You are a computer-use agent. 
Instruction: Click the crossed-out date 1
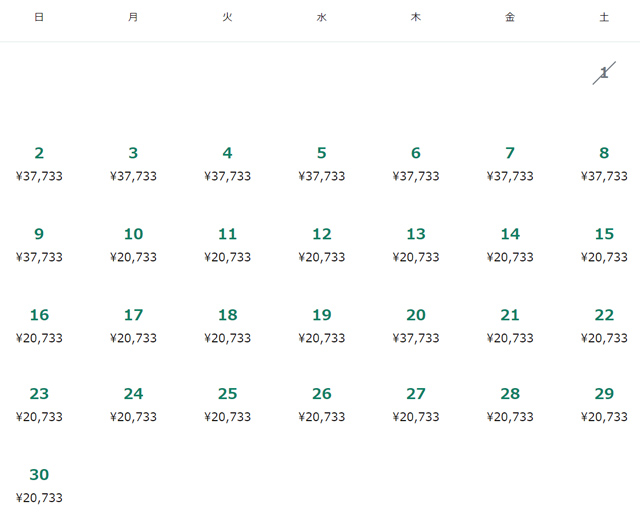(604, 73)
